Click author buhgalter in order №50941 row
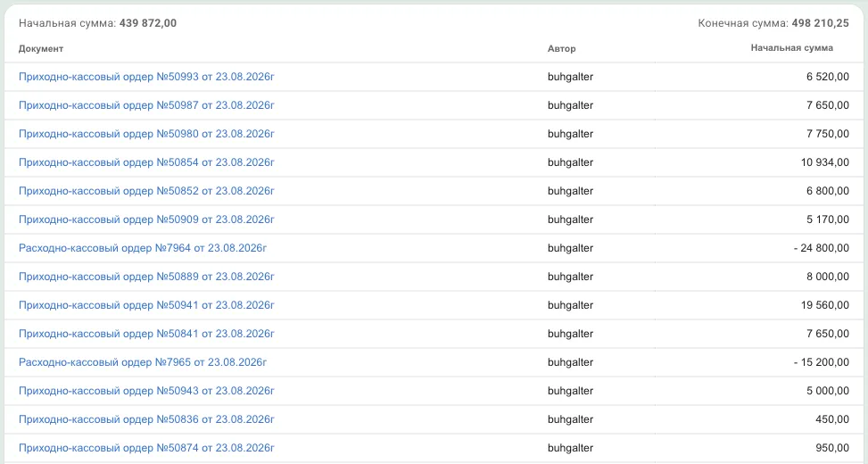868x464 pixels. click(570, 305)
